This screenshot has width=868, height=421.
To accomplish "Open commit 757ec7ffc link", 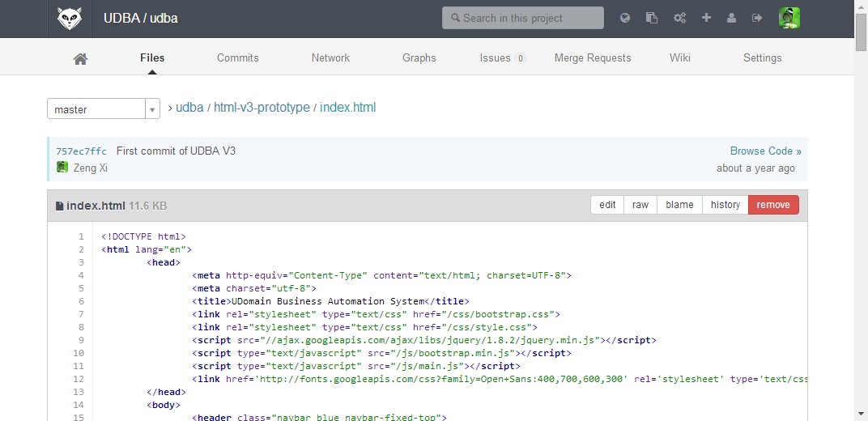I will [81, 151].
